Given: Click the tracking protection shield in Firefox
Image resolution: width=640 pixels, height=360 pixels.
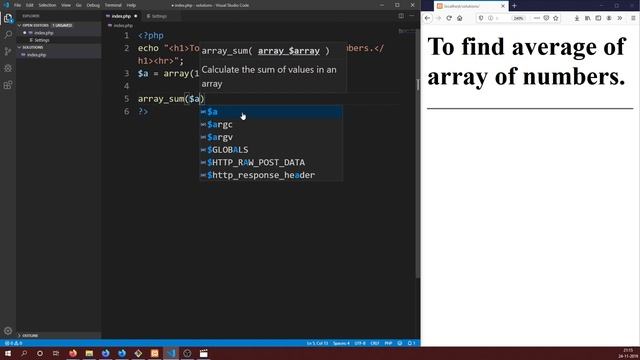Looking at the screenshot, I should pyautogui.click(x=481, y=18).
